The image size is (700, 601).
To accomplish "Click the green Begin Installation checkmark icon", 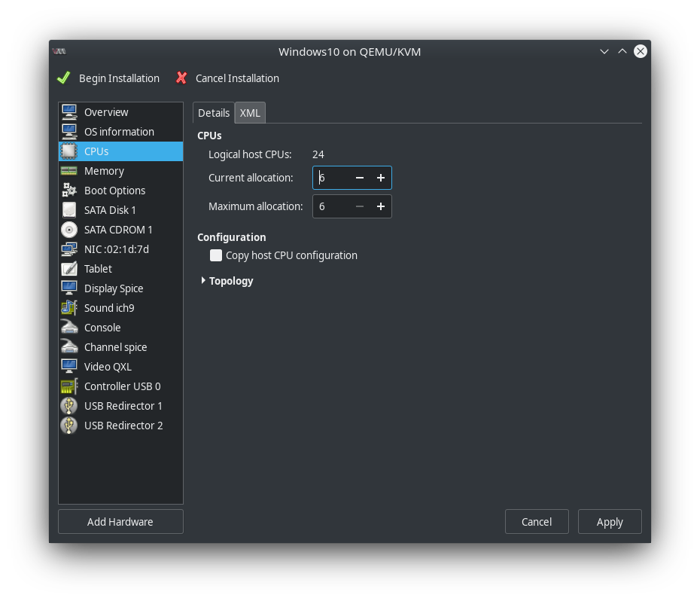I will [x=63, y=78].
